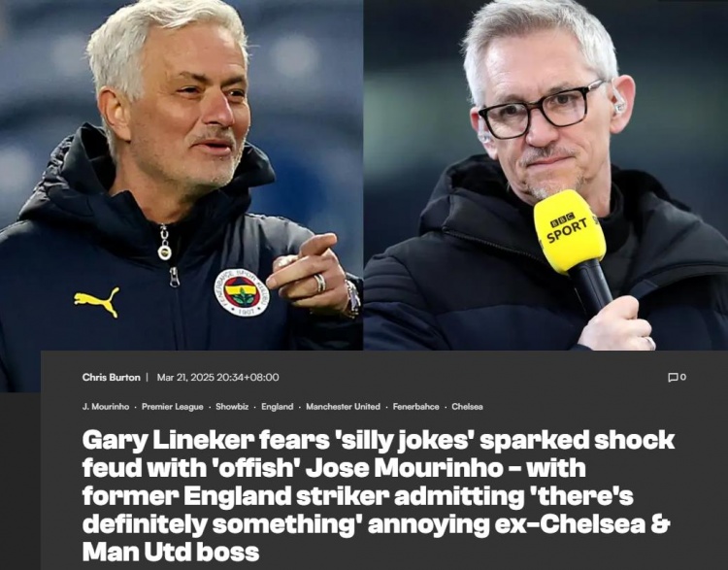
Task: Open author Chris Burton's profile
Action: 111,377
